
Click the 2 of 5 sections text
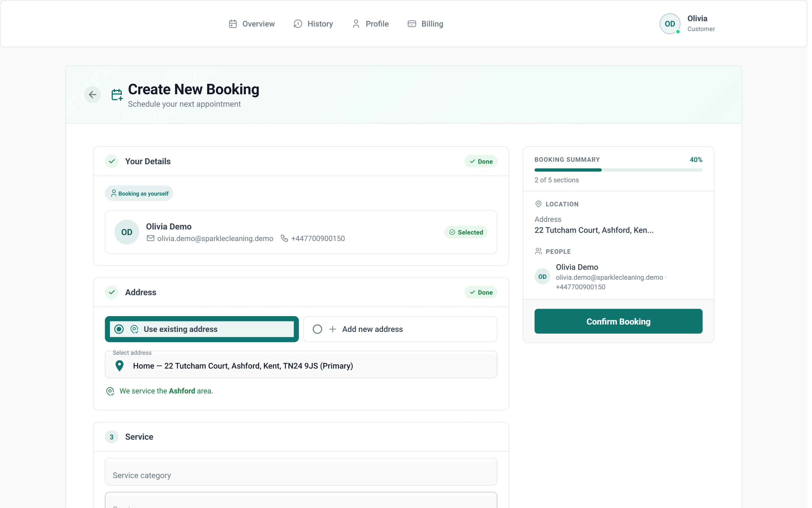tap(557, 180)
